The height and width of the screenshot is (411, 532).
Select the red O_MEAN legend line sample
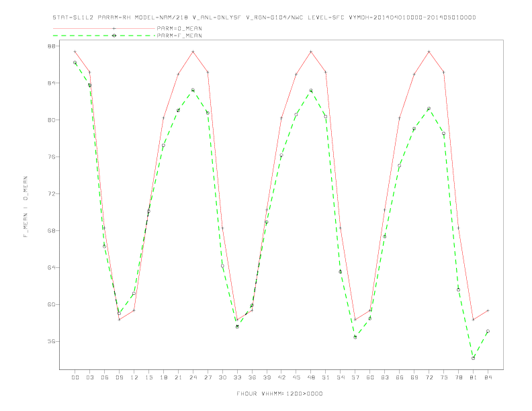click(104, 28)
